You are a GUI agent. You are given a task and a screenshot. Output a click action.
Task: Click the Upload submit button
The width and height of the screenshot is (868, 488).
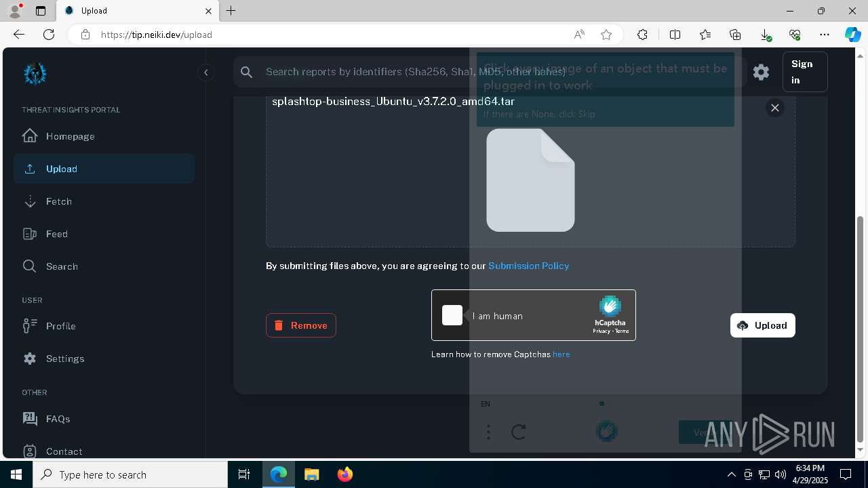pyautogui.click(x=763, y=325)
